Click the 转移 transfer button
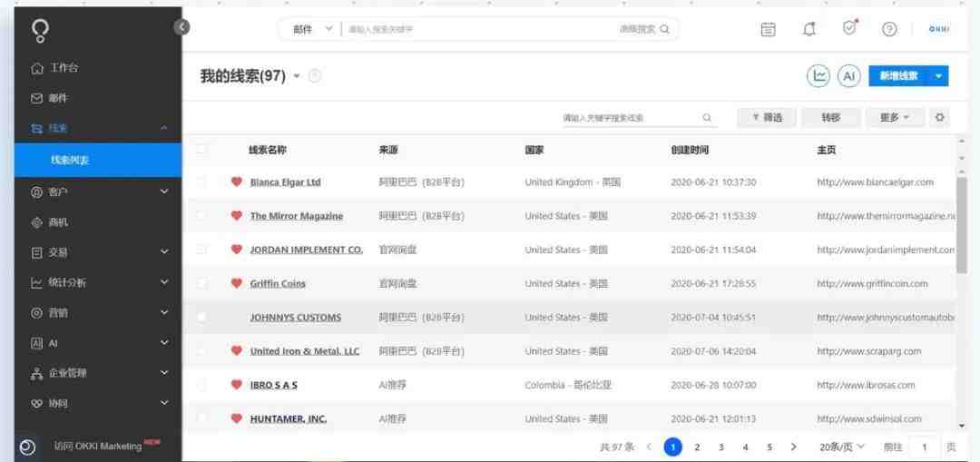The height and width of the screenshot is (462, 980). click(830, 117)
